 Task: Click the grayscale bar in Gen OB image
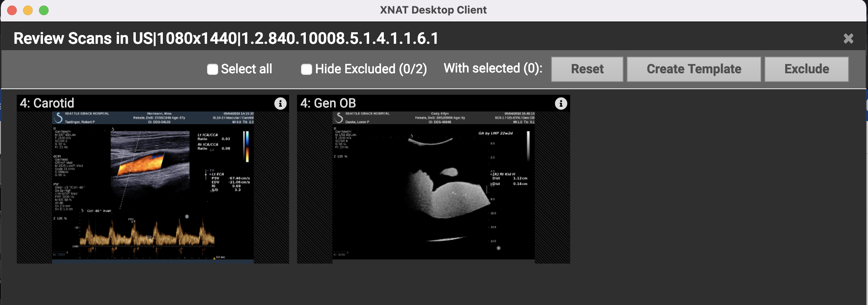(528, 146)
